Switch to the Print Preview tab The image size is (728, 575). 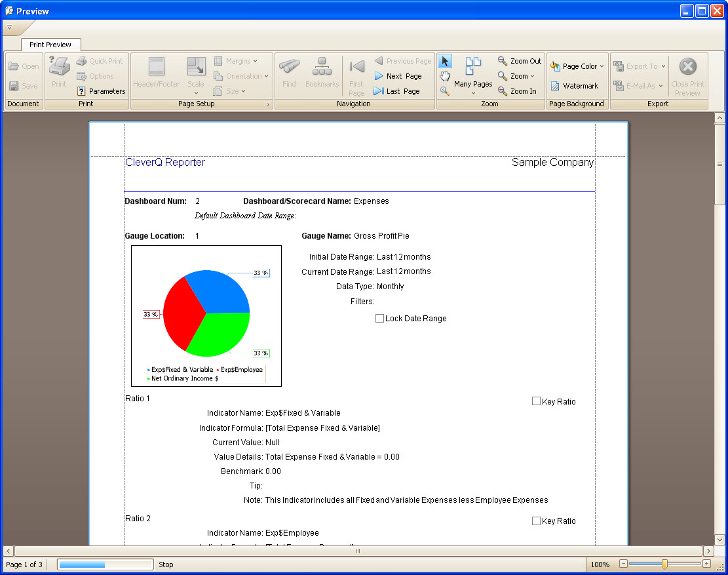(x=50, y=45)
